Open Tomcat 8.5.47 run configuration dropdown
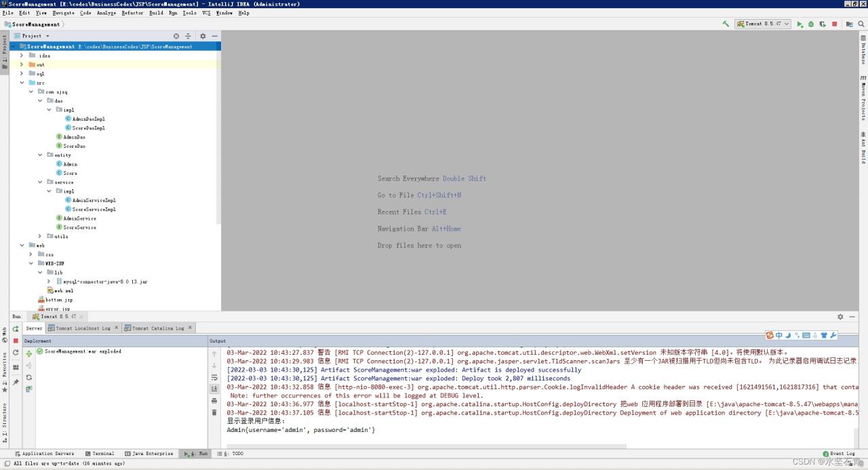The height and width of the screenshot is (470, 868). point(763,24)
